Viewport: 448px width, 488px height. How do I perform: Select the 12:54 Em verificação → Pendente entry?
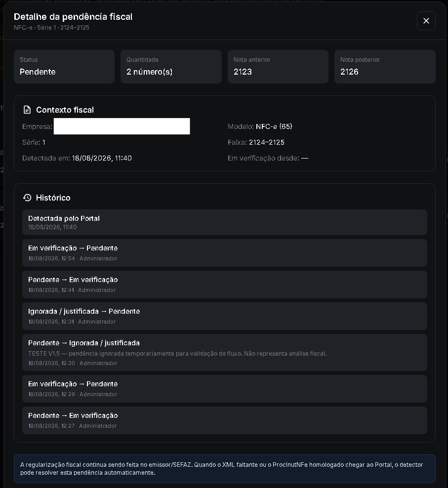[224, 253]
